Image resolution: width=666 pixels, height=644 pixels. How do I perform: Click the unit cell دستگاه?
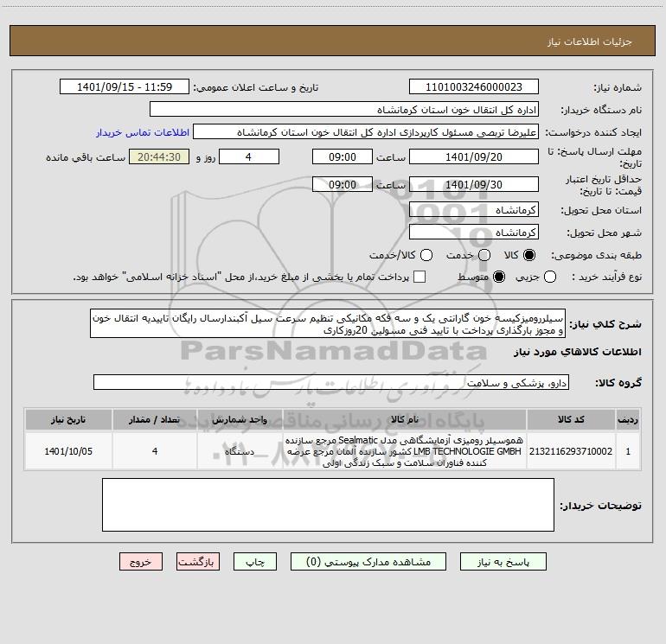pos(240,451)
